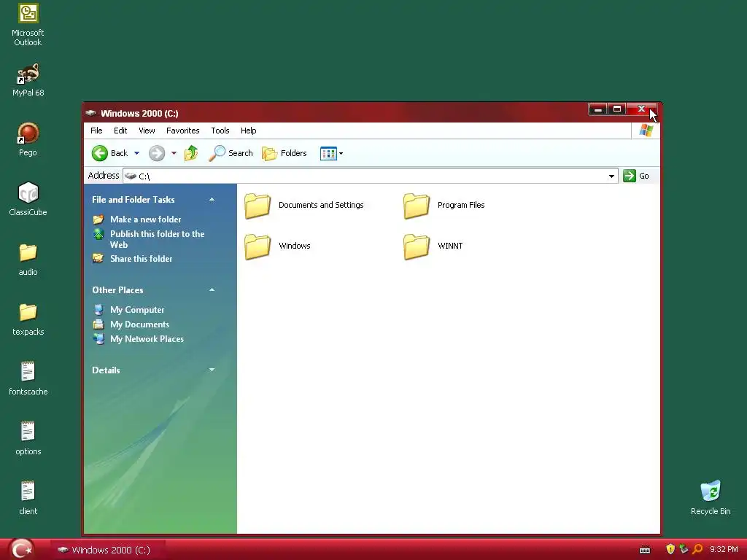Select the Documents and Settings folder

tap(304, 205)
